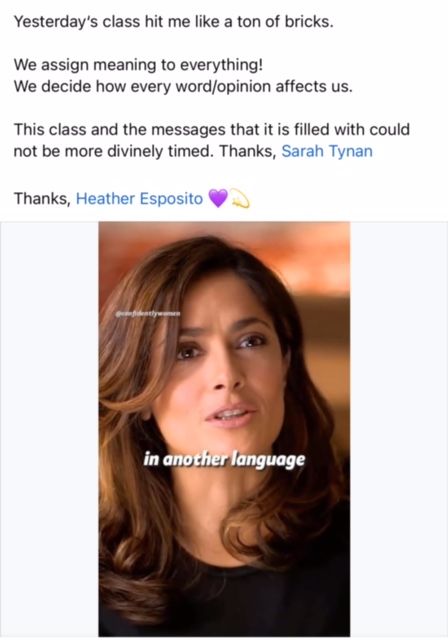The image size is (448, 640).
Task: Click the "We assign meaning to everything!" line
Action: pos(138,65)
